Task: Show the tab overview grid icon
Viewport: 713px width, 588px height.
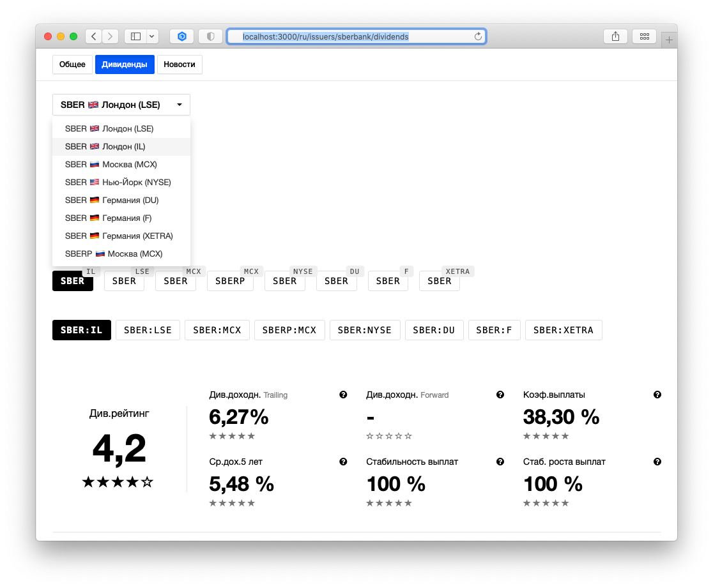Action: tap(645, 36)
